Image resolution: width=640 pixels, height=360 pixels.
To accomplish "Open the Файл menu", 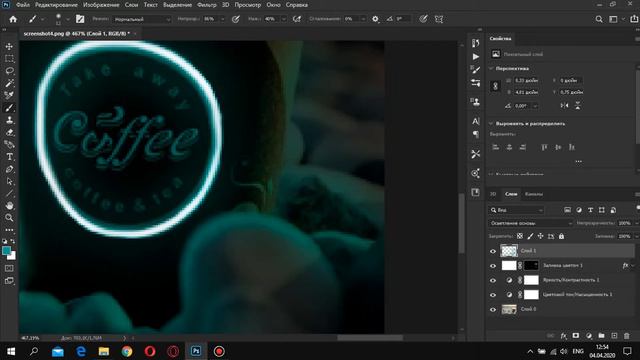I will [23, 5].
